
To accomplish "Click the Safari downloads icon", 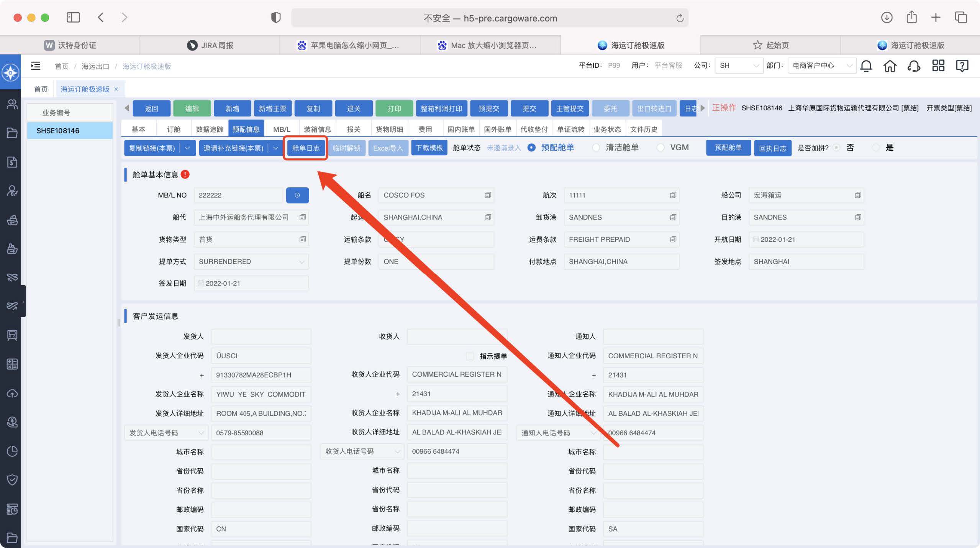I will 887,18.
